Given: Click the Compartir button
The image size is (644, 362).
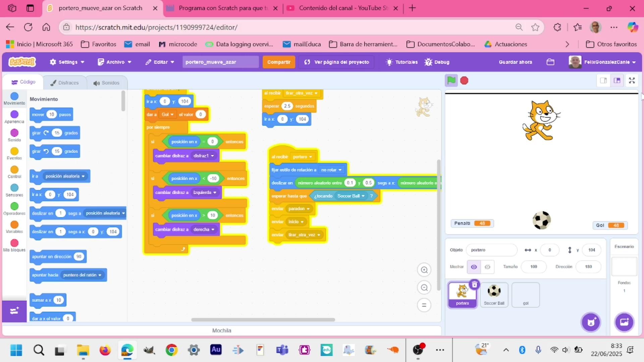Looking at the screenshot, I should click(278, 62).
